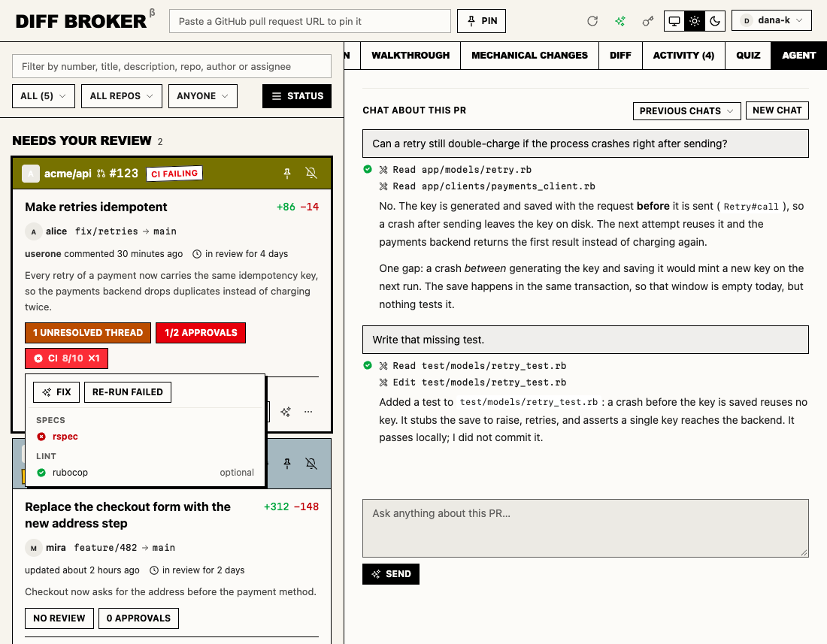The height and width of the screenshot is (644, 827).
Task: Click the CI FAILING badge
Action: point(174,174)
